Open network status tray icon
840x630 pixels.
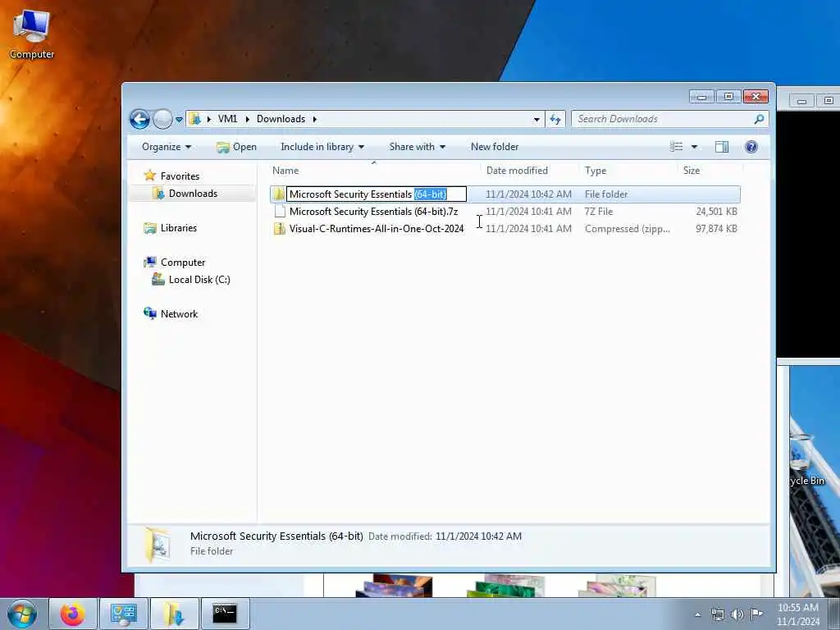717,614
